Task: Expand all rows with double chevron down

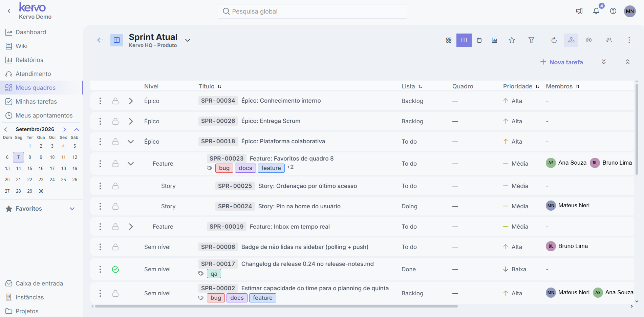Action: [604, 62]
